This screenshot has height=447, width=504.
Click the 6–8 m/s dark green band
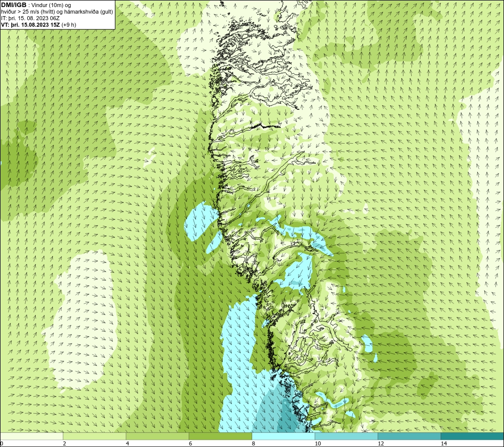[x=221, y=436]
